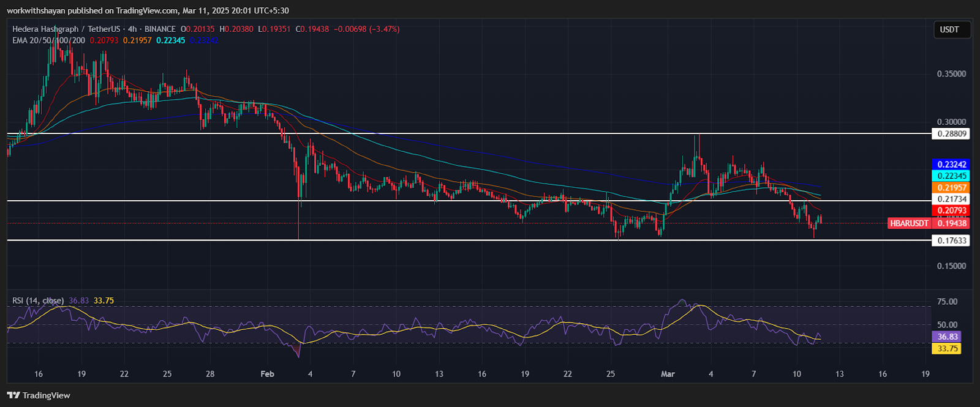
Task: Click the TradingView logo in bottom corner
Action: (x=39, y=395)
